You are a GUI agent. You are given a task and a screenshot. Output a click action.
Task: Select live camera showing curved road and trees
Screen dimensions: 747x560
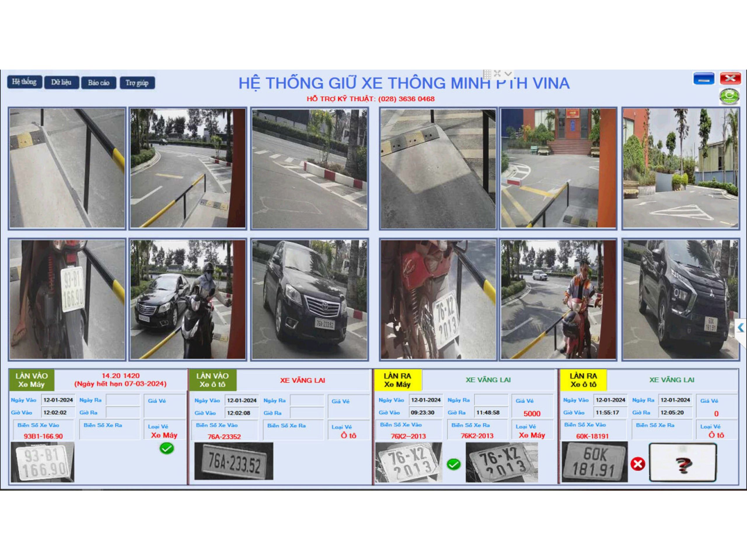(x=188, y=169)
